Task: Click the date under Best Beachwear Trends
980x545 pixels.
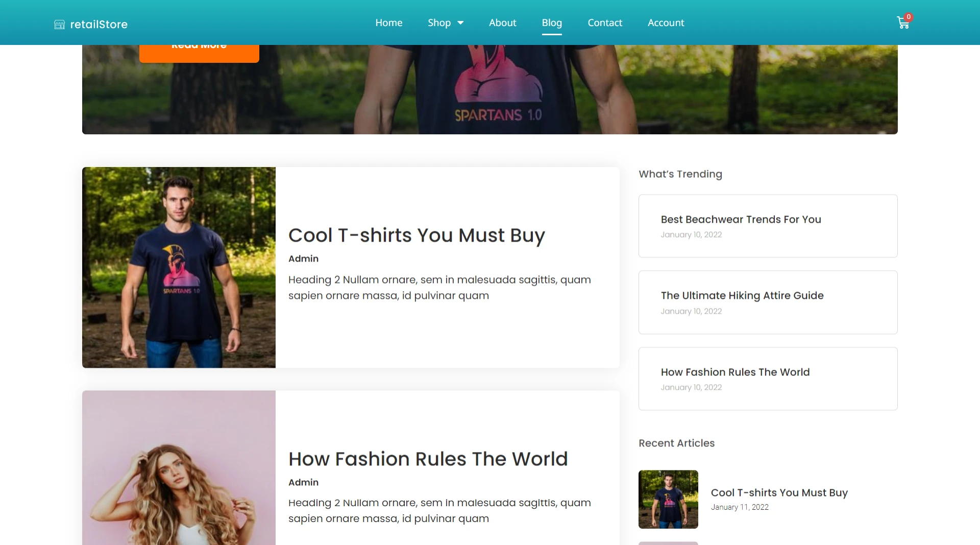Action: (691, 234)
